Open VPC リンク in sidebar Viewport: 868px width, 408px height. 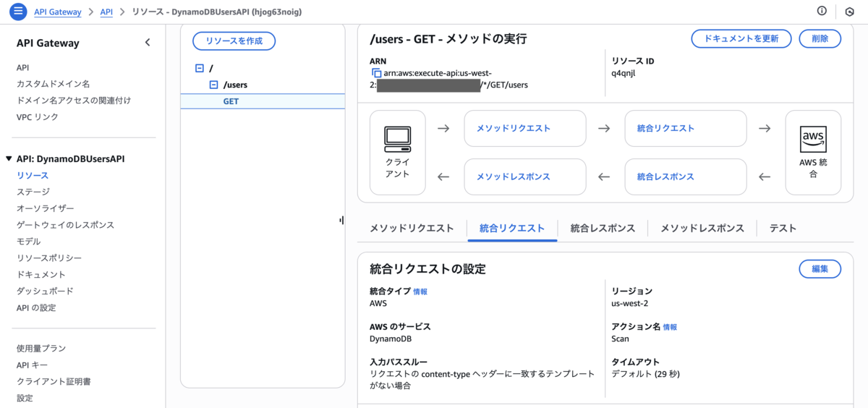38,117
